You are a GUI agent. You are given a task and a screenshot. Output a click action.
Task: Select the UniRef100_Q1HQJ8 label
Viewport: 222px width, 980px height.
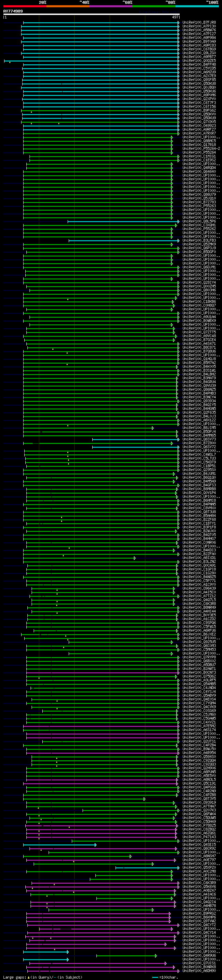tap(199, 359)
